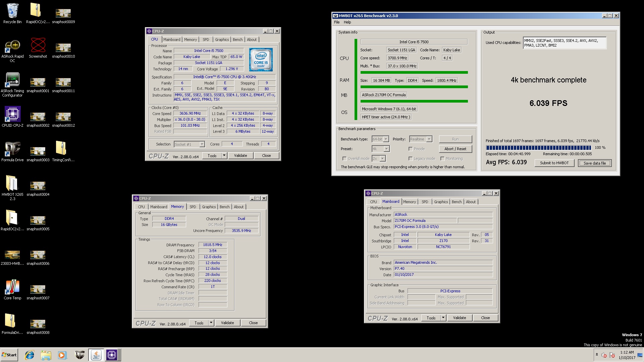Expand Tools arrow in Memory tab window

(211, 323)
